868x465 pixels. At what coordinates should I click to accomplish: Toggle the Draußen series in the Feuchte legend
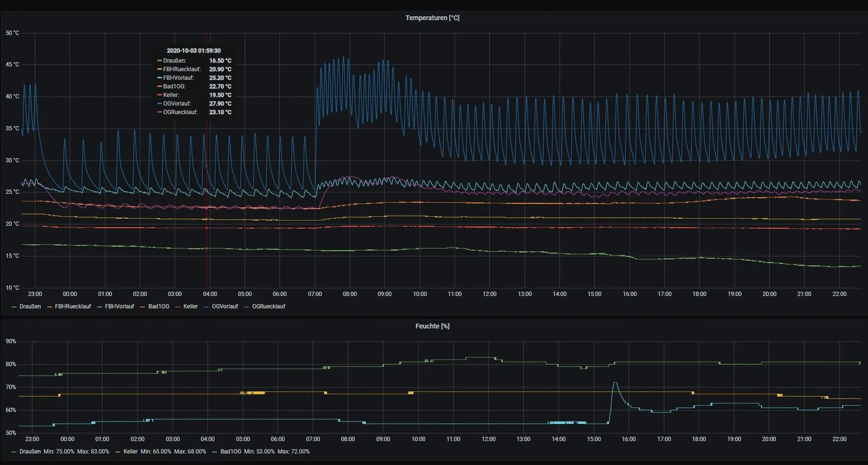point(30,451)
